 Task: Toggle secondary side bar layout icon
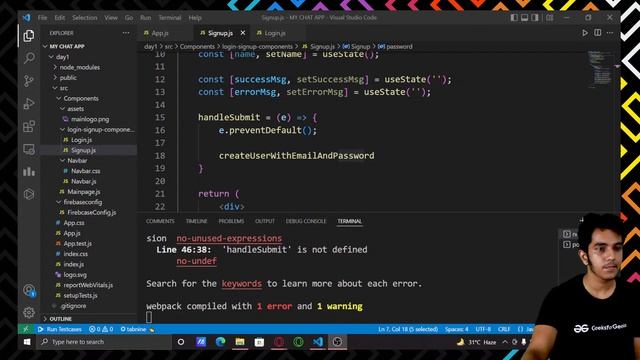[535, 18]
